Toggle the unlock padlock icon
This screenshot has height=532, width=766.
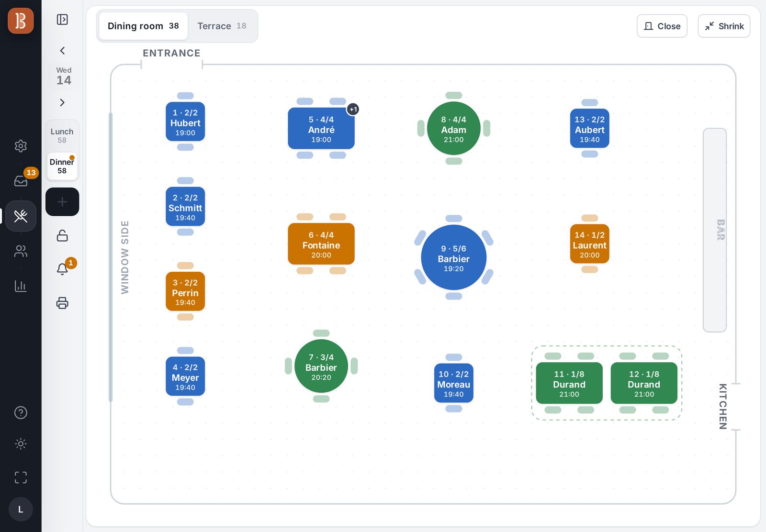pos(62,236)
